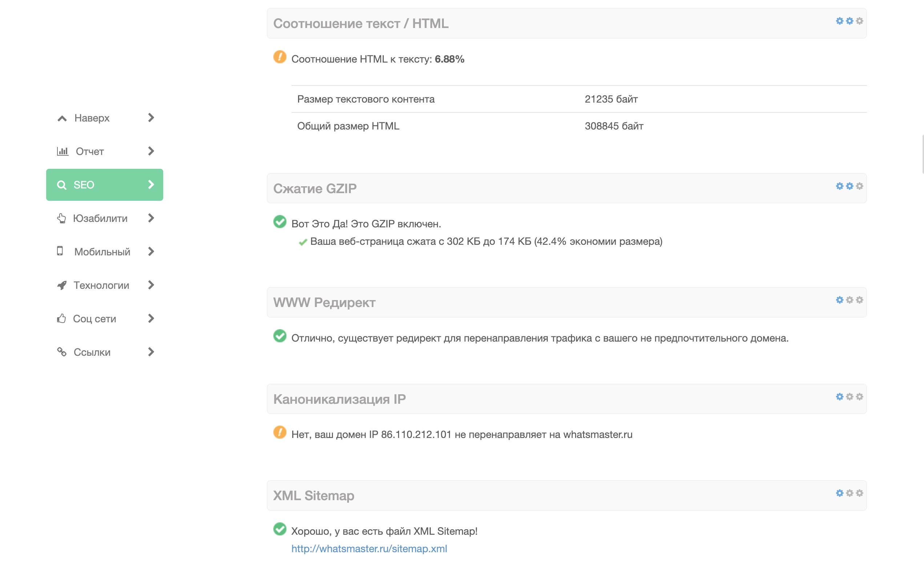Expand the SEO section chevron

(151, 185)
